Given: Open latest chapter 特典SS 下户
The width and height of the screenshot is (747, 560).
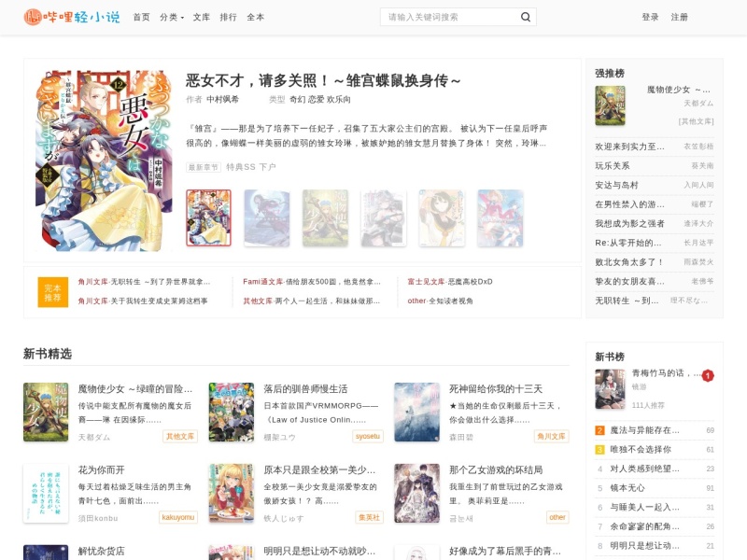Looking at the screenshot, I should click(x=250, y=167).
